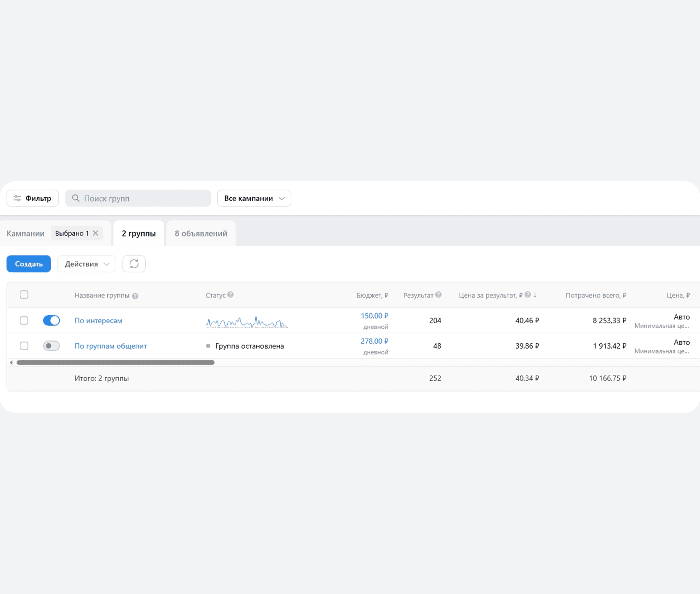
Task: Switch to the Кампании tab
Action: tap(26, 233)
